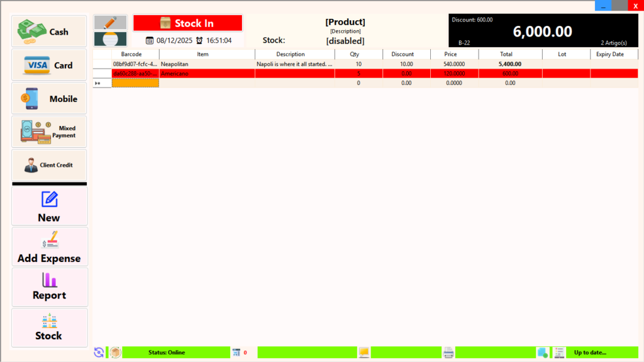Click the Up to date status label
The image size is (644, 362).
[590, 352]
